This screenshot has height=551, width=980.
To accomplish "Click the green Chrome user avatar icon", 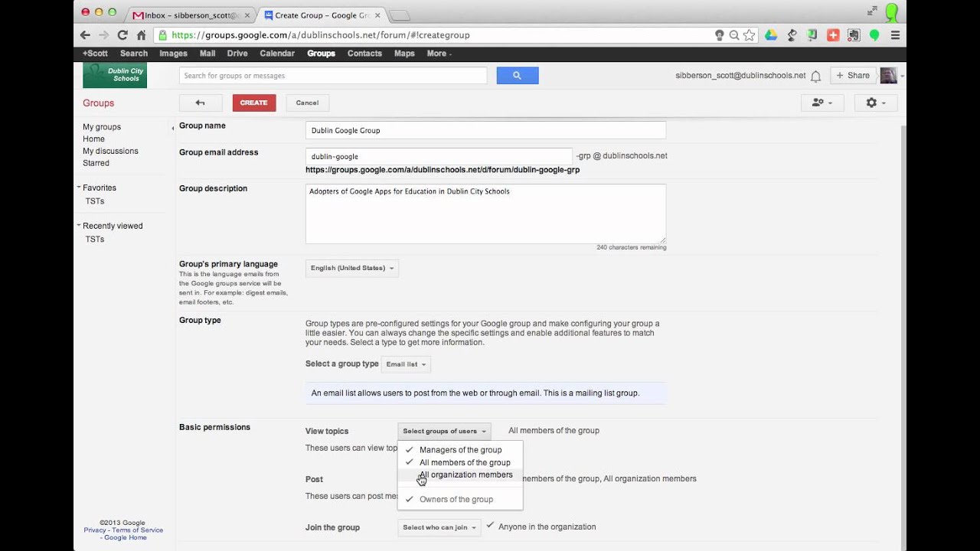I will coord(892,11).
